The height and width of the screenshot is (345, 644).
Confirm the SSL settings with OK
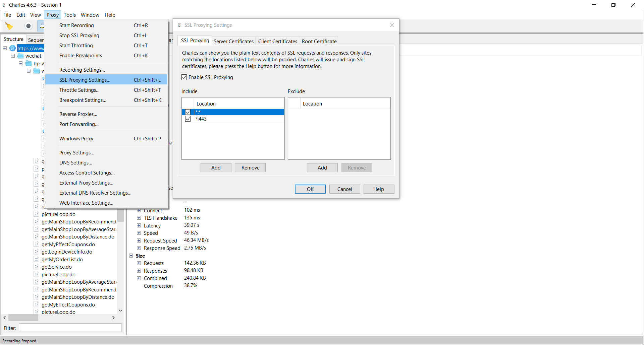[x=310, y=189]
